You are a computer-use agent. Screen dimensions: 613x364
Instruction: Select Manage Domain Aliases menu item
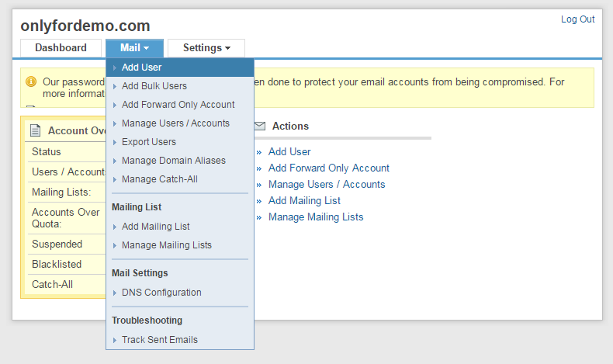coord(174,161)
